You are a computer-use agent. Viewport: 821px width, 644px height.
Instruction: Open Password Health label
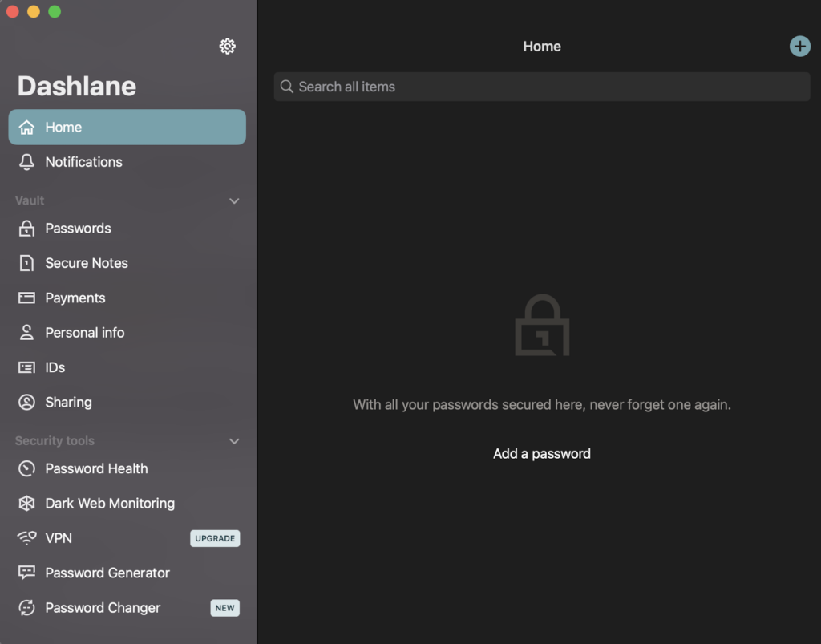[x=96, y=468]
